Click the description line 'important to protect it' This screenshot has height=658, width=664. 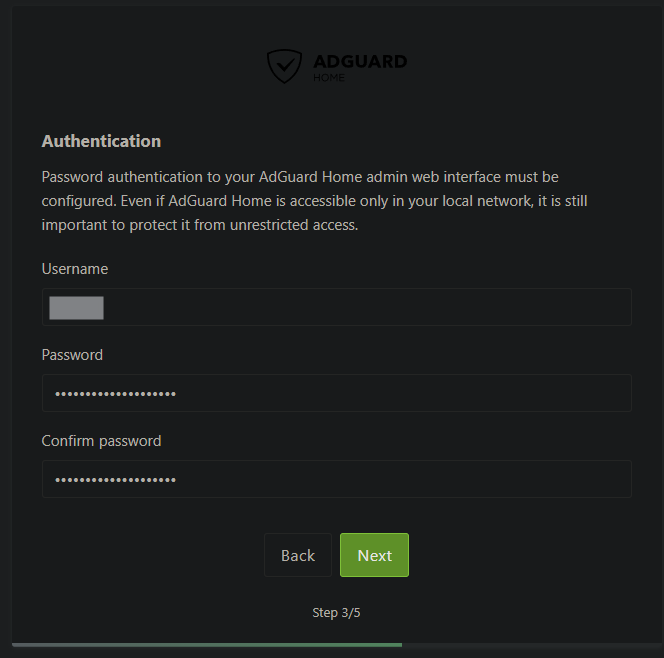(199, 225)
